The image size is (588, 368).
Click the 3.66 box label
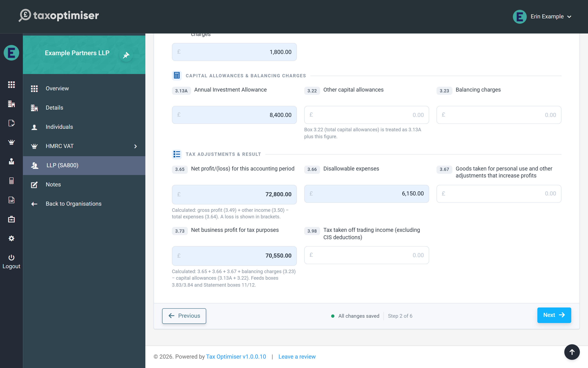tap(312, 169)
